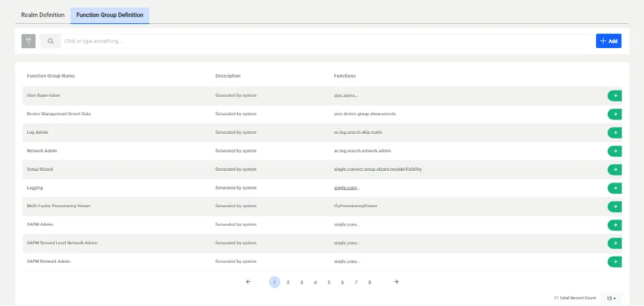Select Function Group Definition tab
The width and height of the screenshot is (644, 306).
110,15
